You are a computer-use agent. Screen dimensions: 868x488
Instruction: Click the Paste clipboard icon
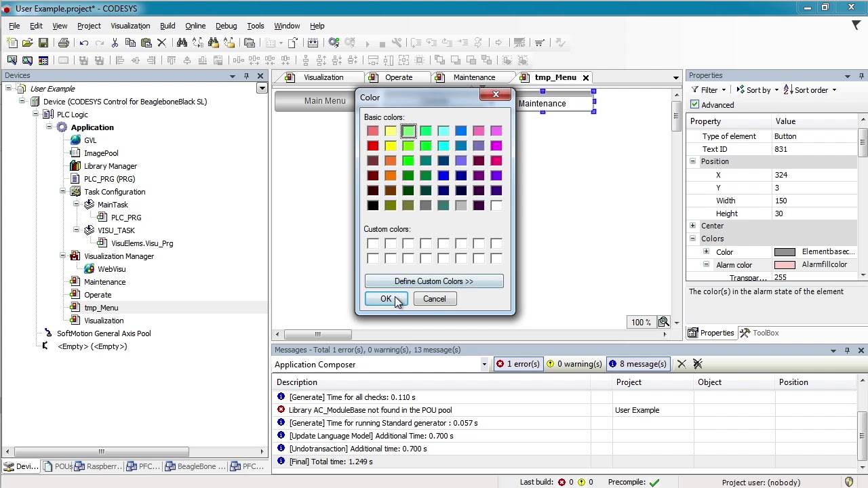146,43
